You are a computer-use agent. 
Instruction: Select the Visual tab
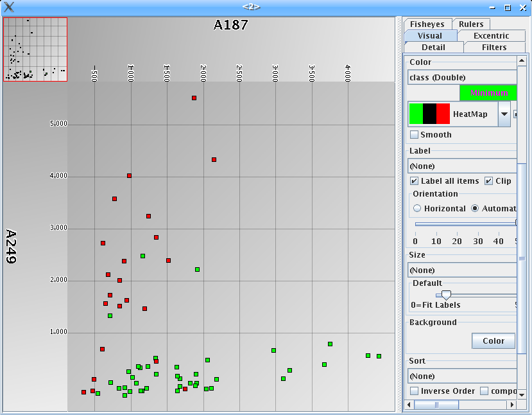[x=430, y=36]
